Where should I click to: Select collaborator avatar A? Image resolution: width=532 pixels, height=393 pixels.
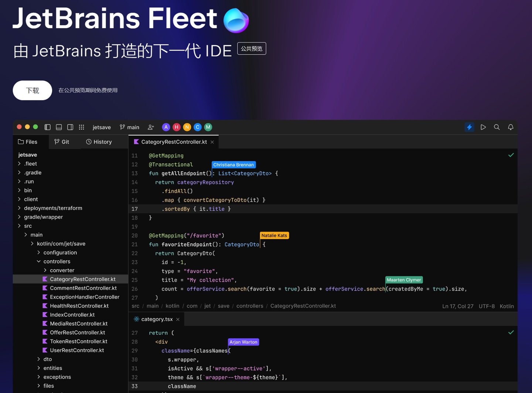[x=166, y=127]
